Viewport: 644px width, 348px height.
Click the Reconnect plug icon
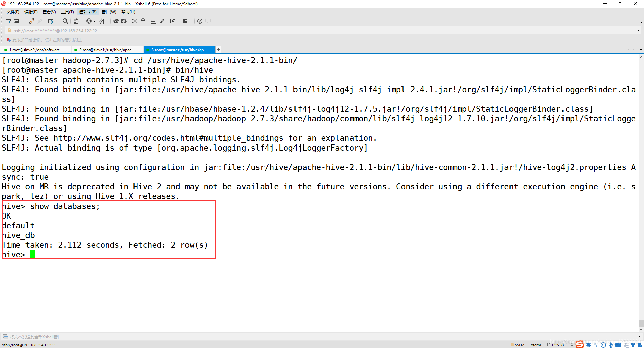[32, 21]
